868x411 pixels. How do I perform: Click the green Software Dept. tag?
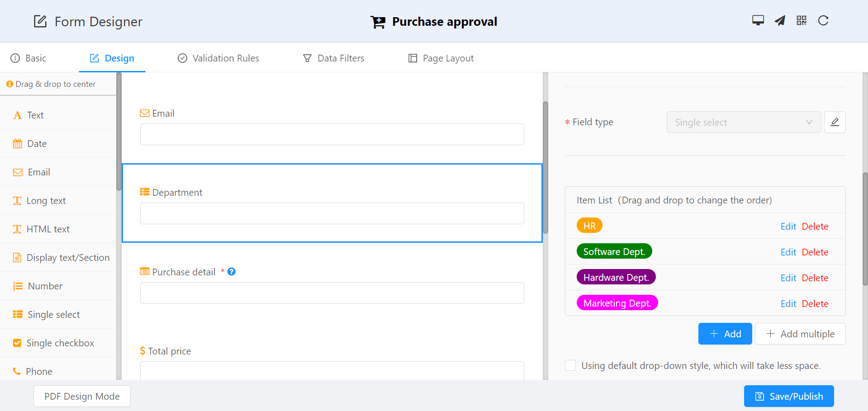(614, 251)
